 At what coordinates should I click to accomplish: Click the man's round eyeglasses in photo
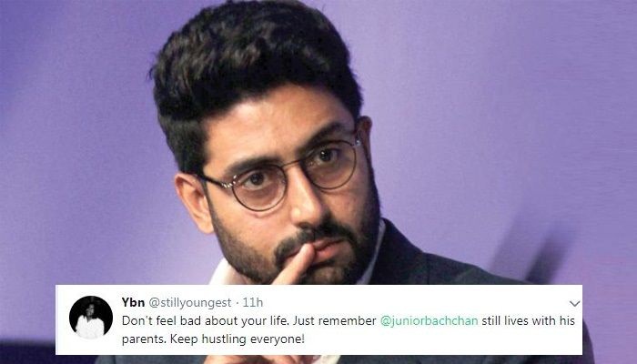pos(280,175)
